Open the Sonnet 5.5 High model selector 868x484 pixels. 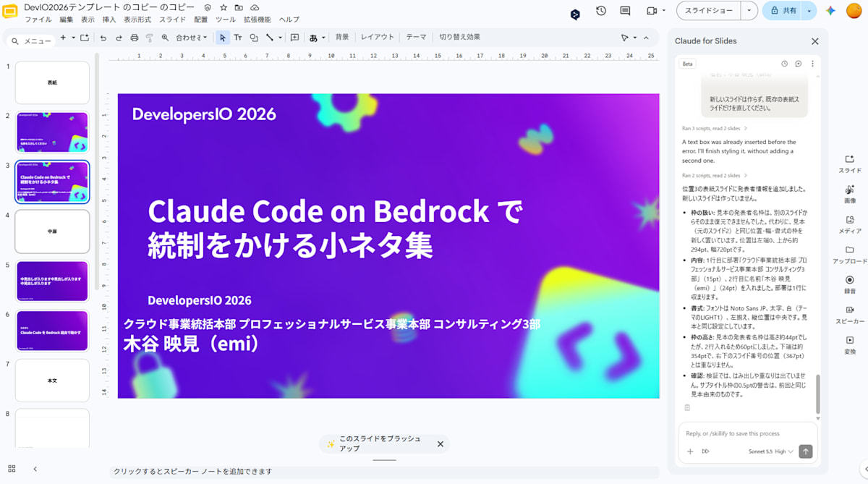point(770,451)
